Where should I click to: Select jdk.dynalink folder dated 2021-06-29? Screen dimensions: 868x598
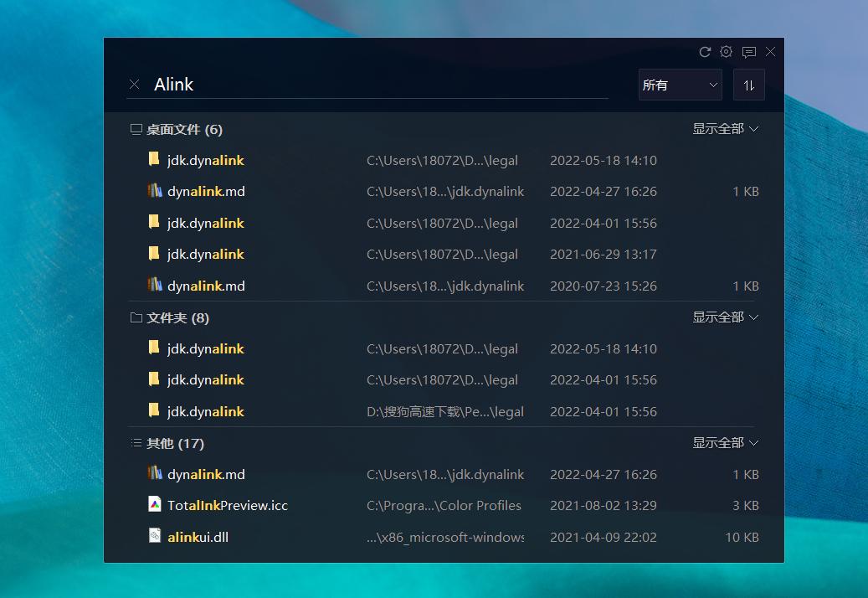click(444, 254)
